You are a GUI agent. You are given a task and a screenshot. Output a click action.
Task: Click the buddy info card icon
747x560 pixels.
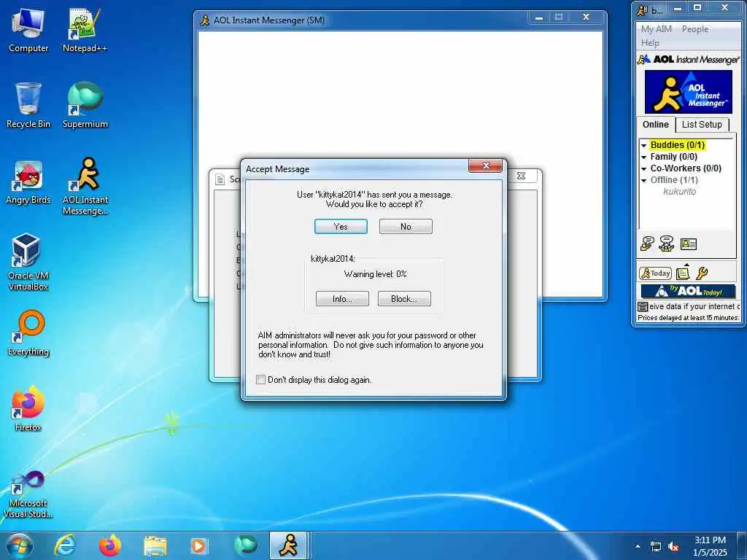[688, 244]
